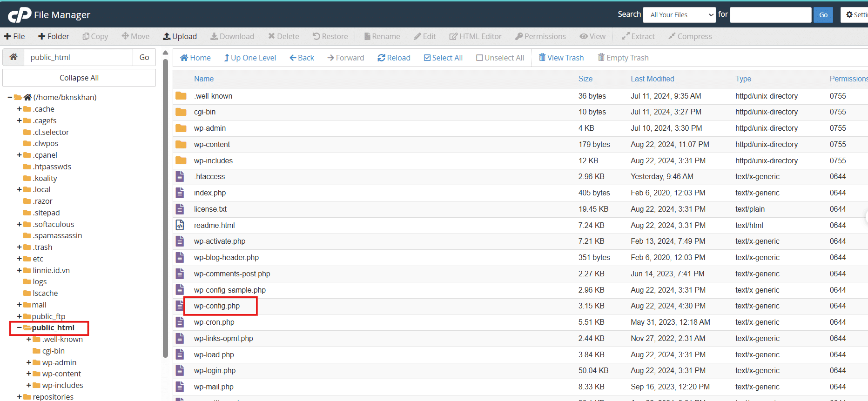Check the Select All checkbox
The height and width of the screenshot is (401, 868).
point(427,58)
